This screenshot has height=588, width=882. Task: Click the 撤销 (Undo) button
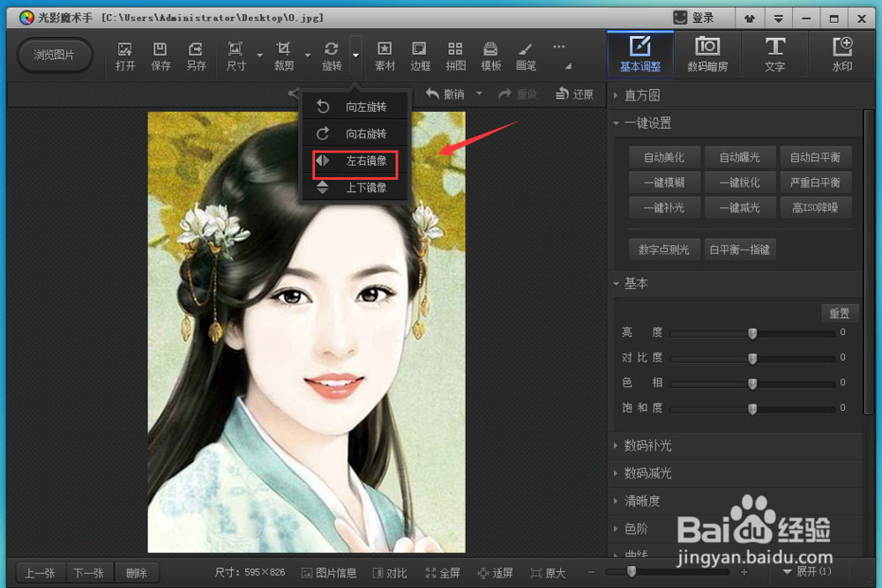tap(445, 93)
